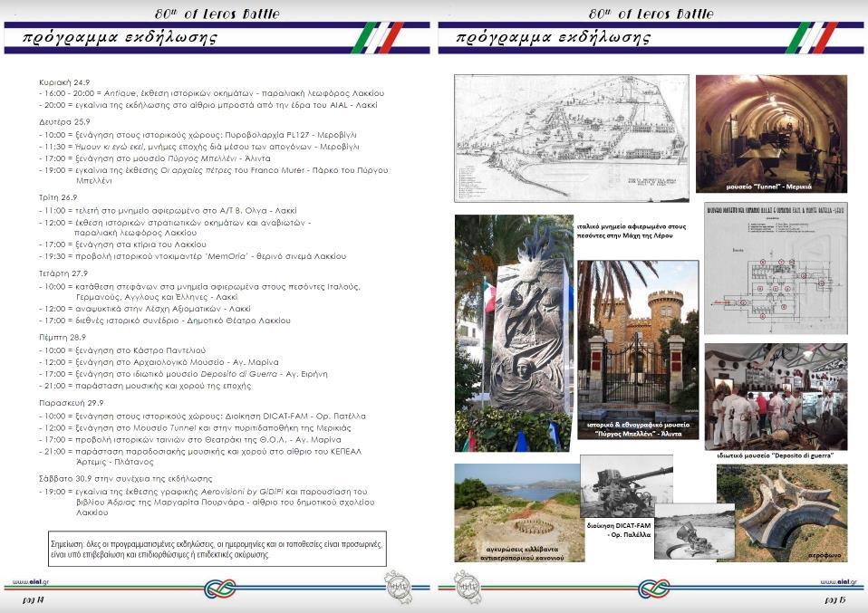Select the 'Πέμπτη 28.9' heading
The image size is (868, 613).
[x=62, y=337]
